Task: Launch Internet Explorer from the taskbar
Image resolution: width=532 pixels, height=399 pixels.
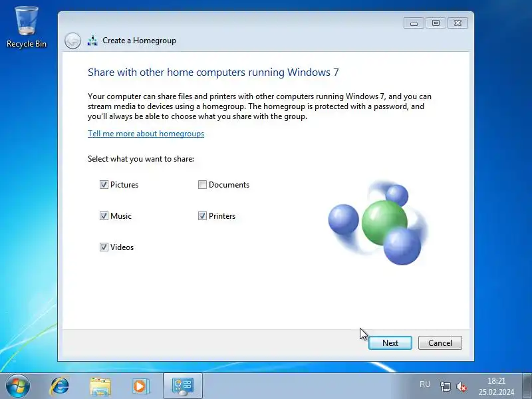Action: [x=60, y=386]
